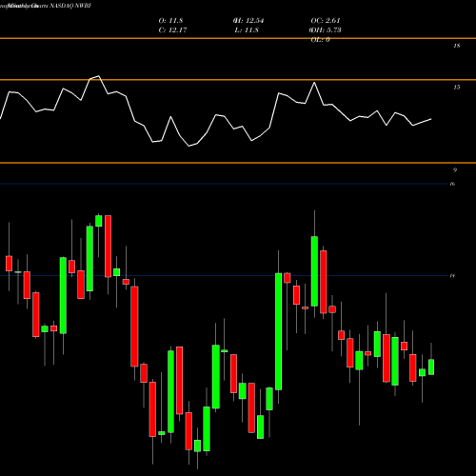
Task: Select the open value O: 11.8
Action: pos(170,21)
